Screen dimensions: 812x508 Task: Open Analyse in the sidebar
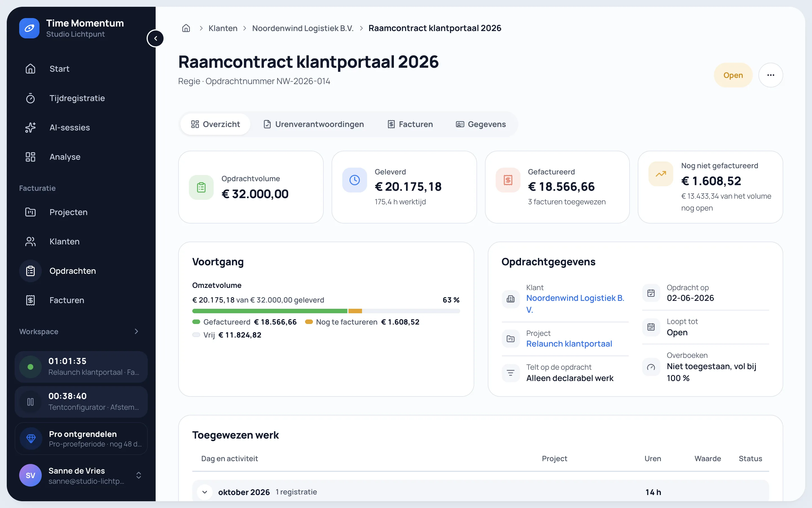pyautogui.click(x=81, y=157)
